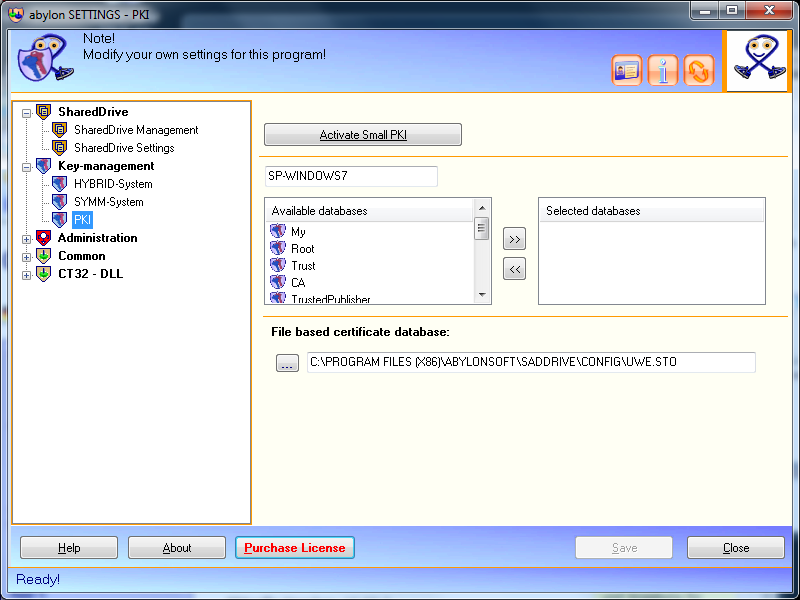Open the ID card icon in header
The width and height of the screenshot is (800, 600).
[627, 70]
